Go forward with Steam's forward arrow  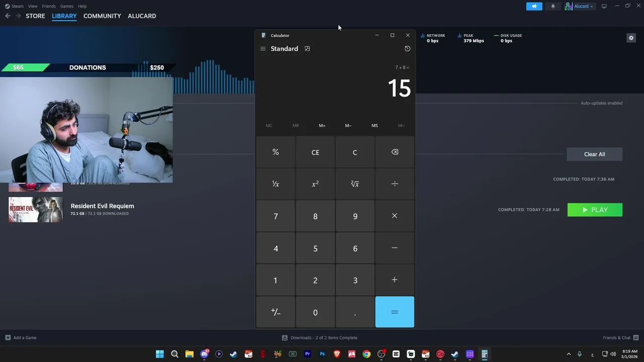(x=18, y=16)
